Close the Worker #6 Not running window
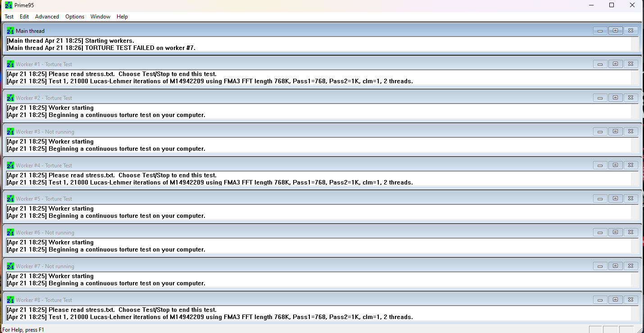The image size is (644, 333). (630, 232)
